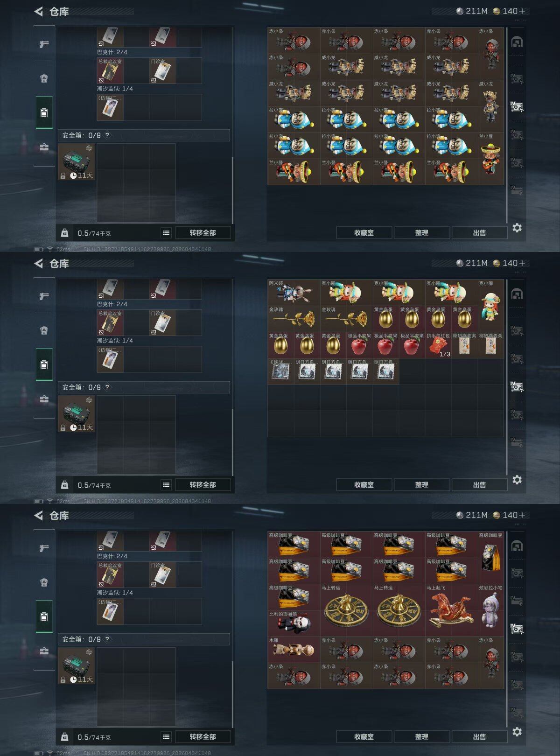Select the 炫彩拉小宅 purple figure
The height and width of the screenshot is (756, 560).
[x=491, y=610]
